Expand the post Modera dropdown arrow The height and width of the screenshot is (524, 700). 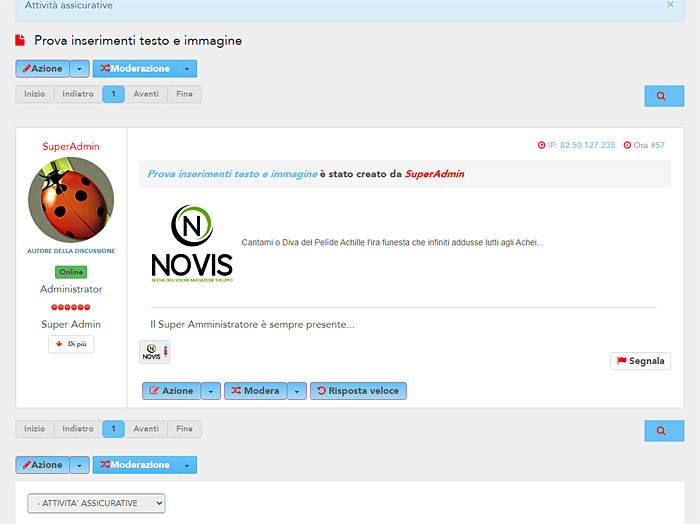tap(297, 391)
